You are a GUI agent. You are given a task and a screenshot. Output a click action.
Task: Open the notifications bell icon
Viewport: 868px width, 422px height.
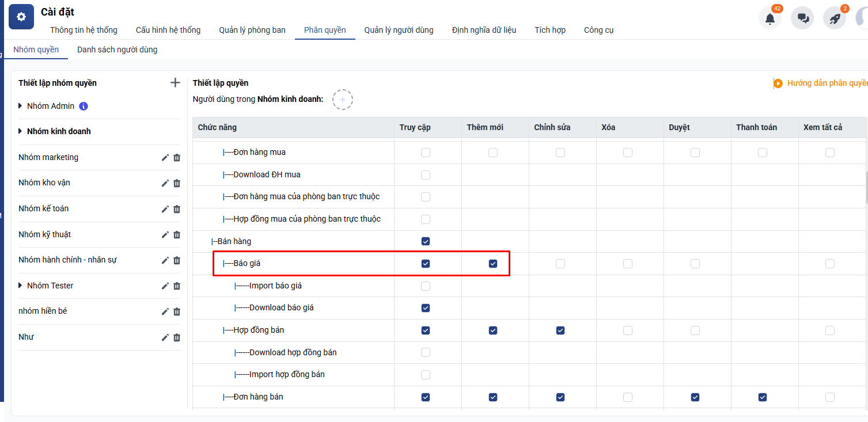pyautogui.click(x=770, y=18)
